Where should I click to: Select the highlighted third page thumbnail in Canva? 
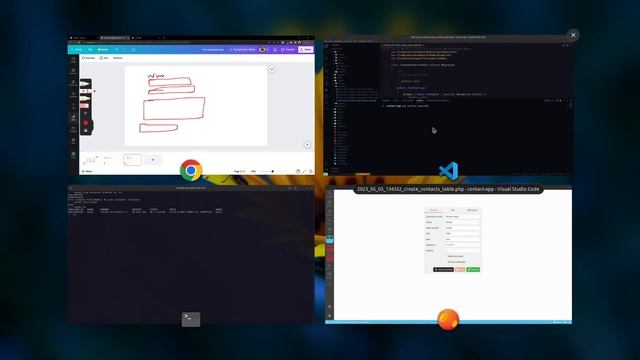click(133, 160)
